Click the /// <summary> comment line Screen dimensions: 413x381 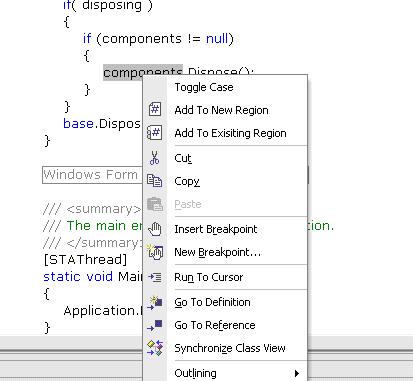(x=92, y=209)
